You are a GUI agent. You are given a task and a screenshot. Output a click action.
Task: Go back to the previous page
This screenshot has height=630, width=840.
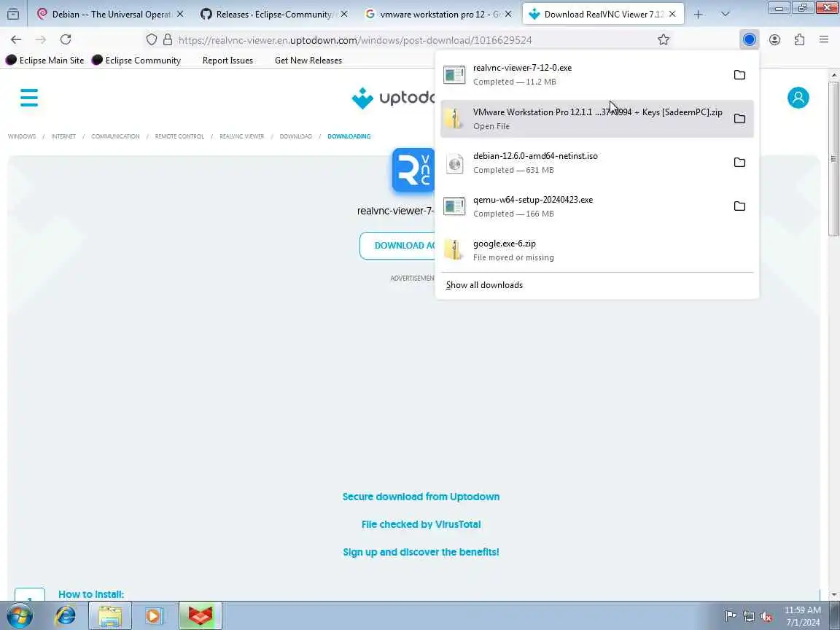[x=16, y=39]
